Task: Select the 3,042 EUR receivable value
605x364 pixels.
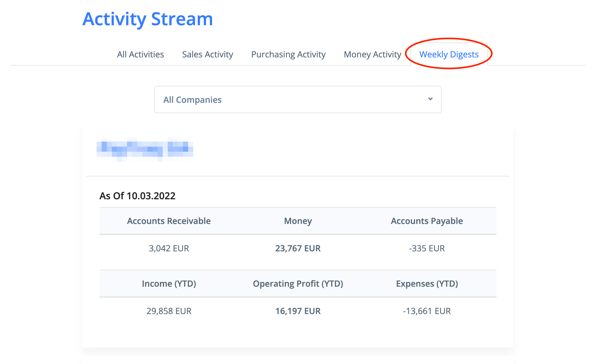Action: point(169,248)
